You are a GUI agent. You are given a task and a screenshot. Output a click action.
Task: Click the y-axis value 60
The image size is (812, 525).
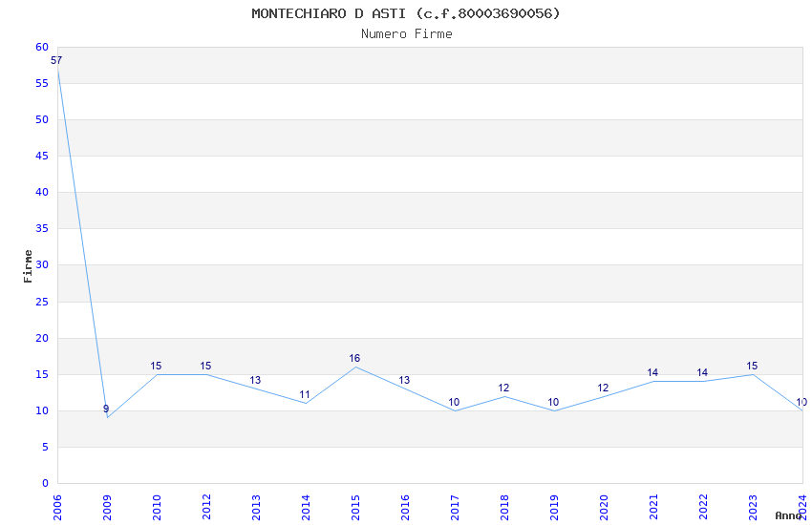(x=42, y=47)
